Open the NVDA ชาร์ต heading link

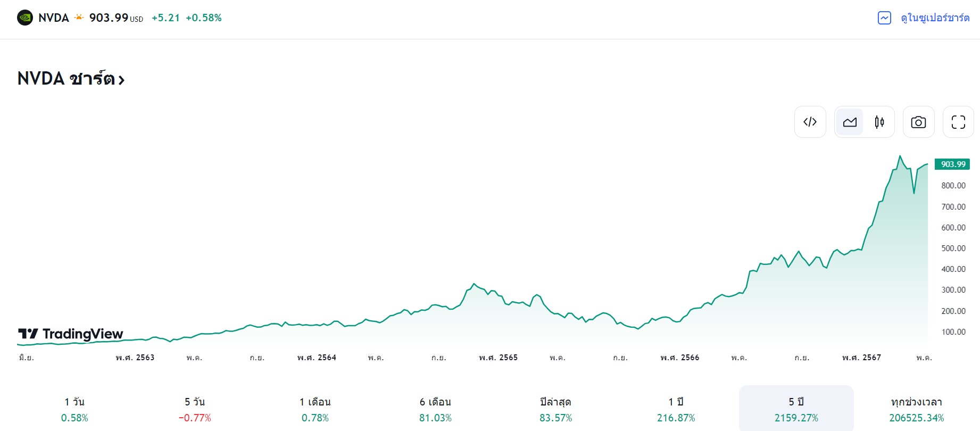[71, 79]
